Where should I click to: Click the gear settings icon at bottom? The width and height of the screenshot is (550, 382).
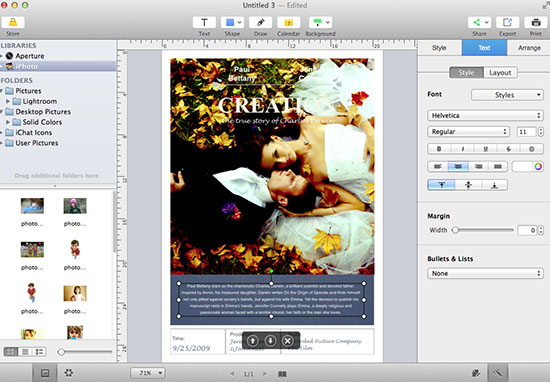coord(69,373)
